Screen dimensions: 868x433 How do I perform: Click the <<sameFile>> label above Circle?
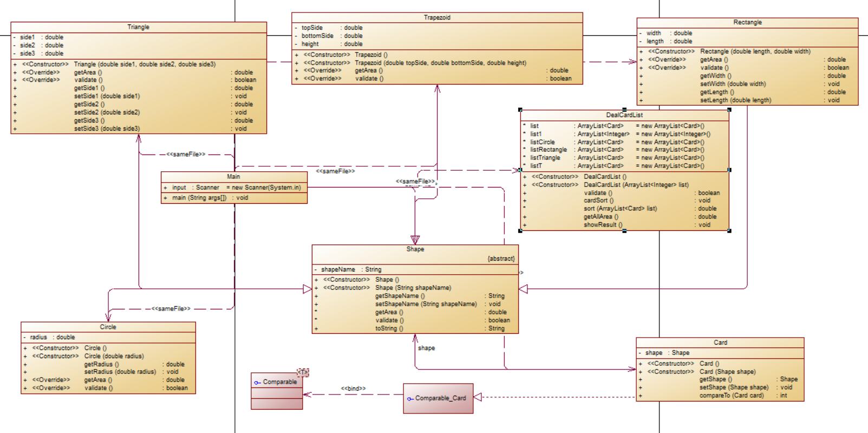point(171,309)
